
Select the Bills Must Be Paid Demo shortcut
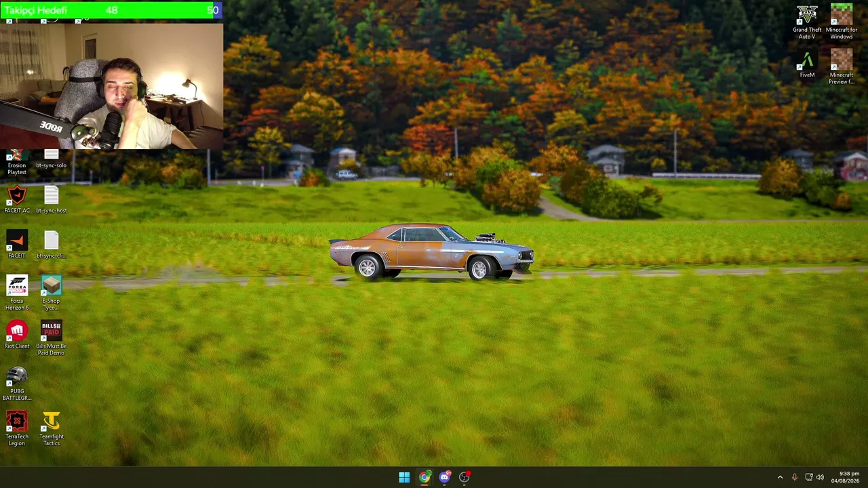click(52, 339)
